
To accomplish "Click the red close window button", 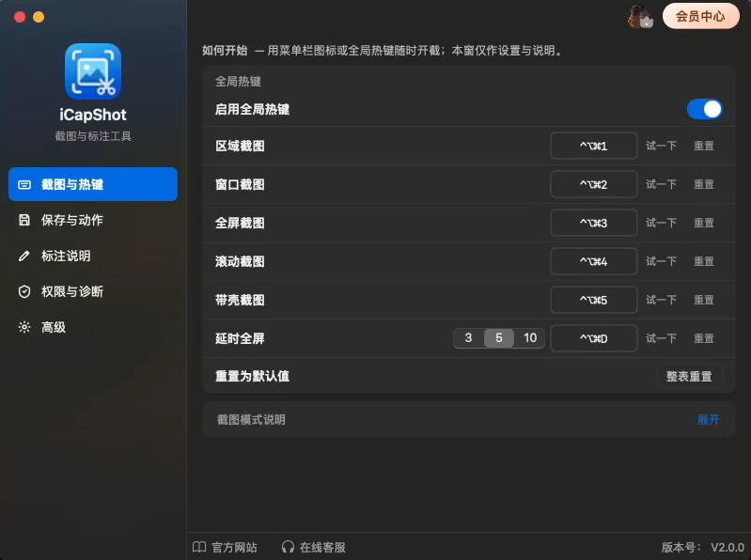I will pyautogui.click(x=20, y=17).
